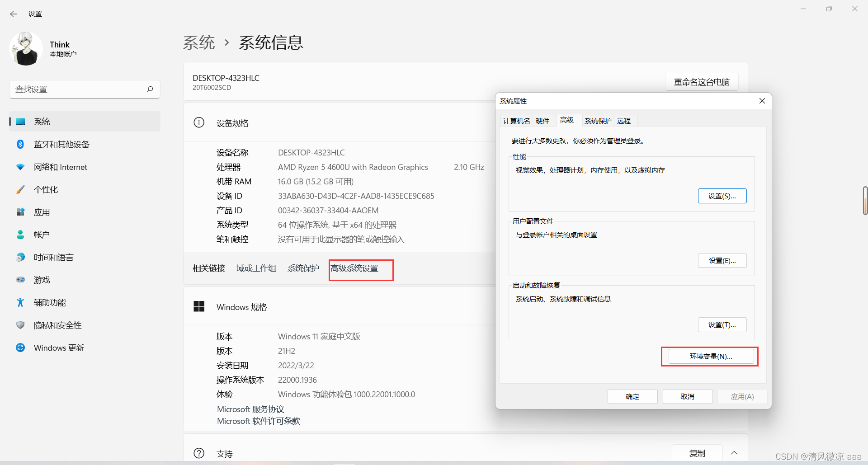Click the 产品 ID value 00342-36037-33404-AAOEM
Viewport: 868px width, 465px height.
[328, 211]
